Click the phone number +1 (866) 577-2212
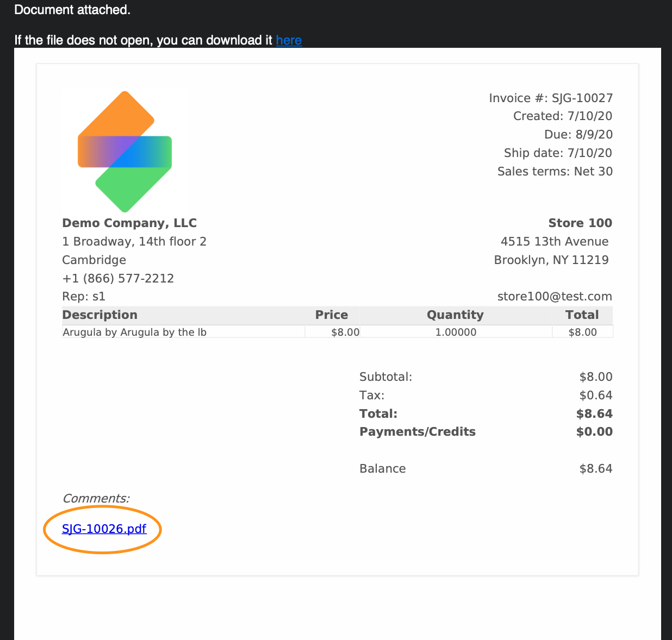Screen dimensions: 672x640 tap(118, 278)
